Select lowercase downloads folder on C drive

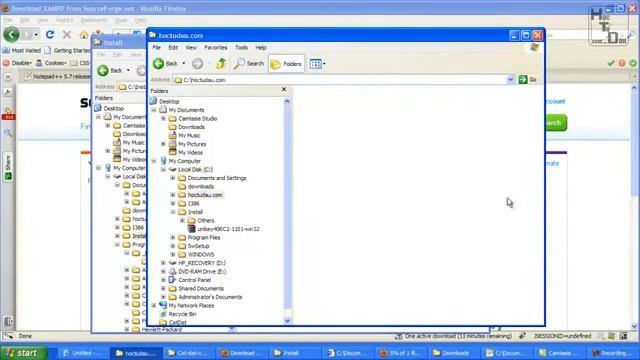click(200, 187)
